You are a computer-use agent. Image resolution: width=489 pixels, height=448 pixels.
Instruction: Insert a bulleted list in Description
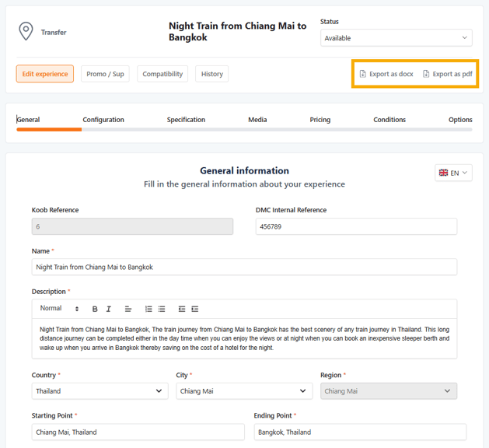(x=162, y=309)
